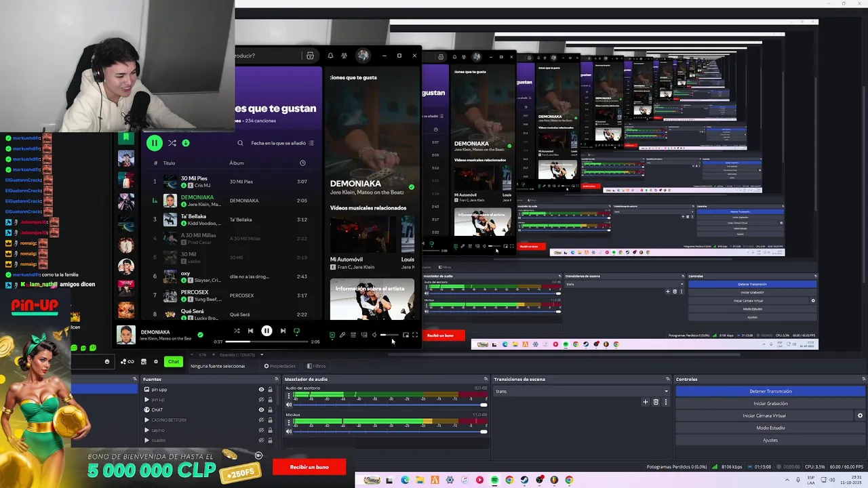Image resolution: width=868 pixels, height=488 pixels.
Task: Open OBS Propiedades for the source
Action: (279, 366)
